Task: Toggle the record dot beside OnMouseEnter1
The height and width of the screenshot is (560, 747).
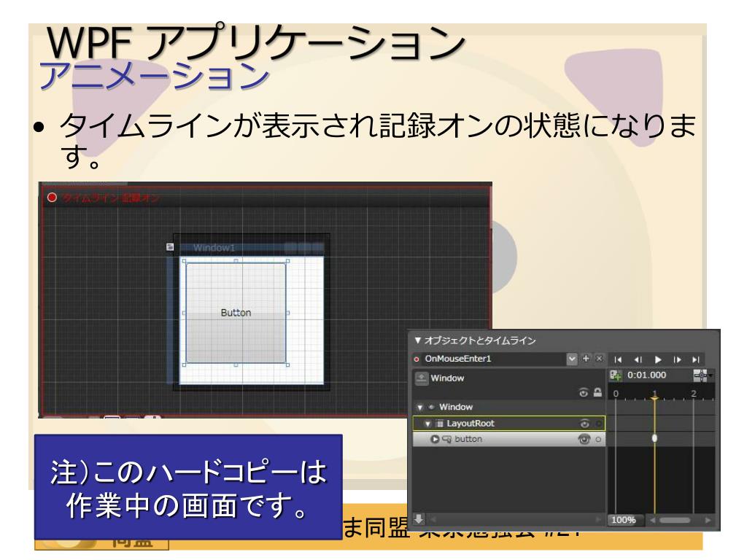Action: coord(417,359)
